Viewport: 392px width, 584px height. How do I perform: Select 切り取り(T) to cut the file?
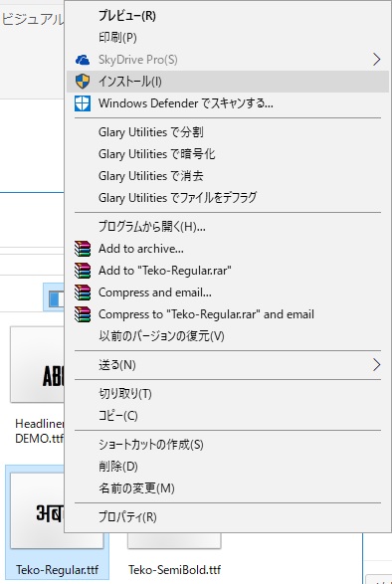[x=228, y=394]
